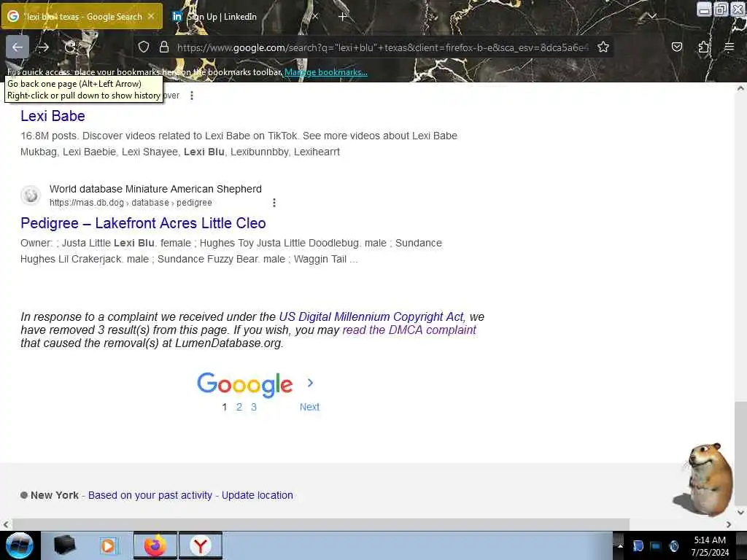
Task: Open the Extensions puzzle icon
Action: [x=703, y=47]
